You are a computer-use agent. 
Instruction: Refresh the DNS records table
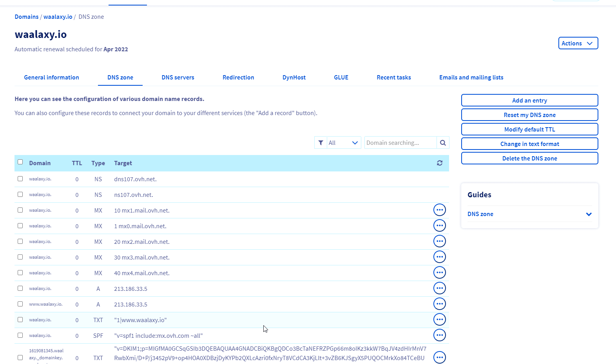[440, 163]
